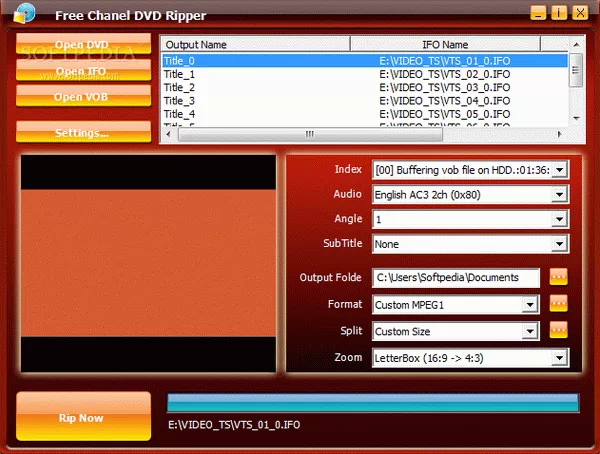Click the Open IFO button
Screen dimensions: 600x454
[83, 71]
